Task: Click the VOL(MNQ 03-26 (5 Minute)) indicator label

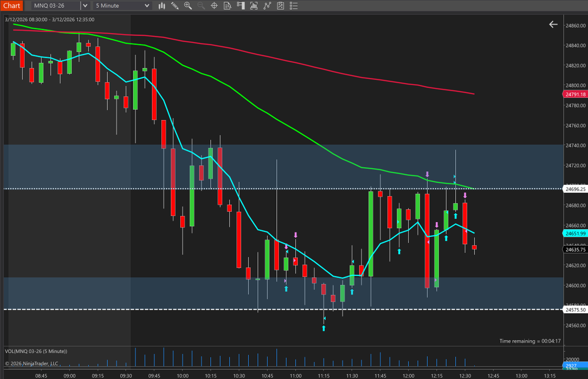Action: click(x=36, y=351)
